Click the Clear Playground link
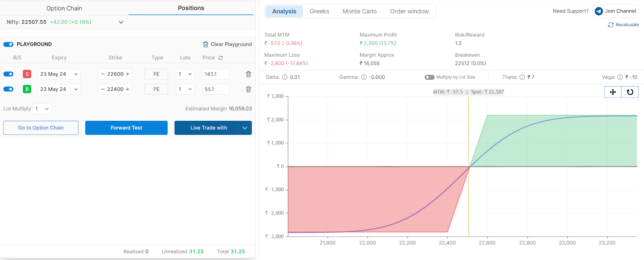 [227, 44]
